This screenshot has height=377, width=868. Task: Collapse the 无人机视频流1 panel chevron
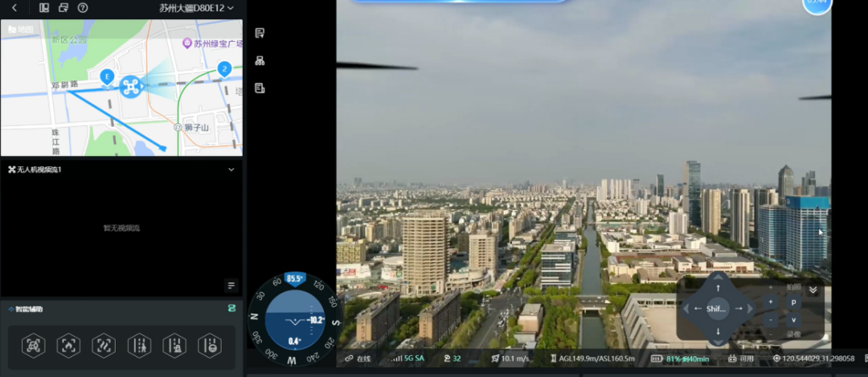click(231, 170)
